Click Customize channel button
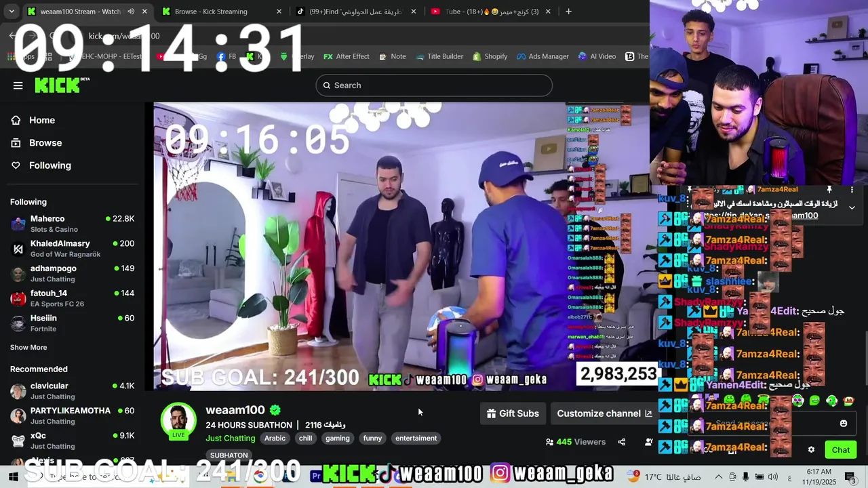 (x=604, y=413)
